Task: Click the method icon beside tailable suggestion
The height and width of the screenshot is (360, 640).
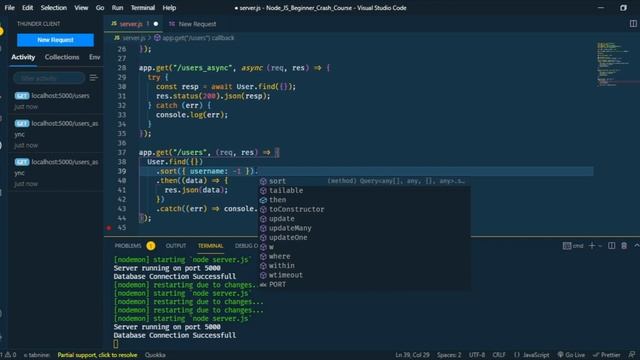Action: [x=263, y=191]
